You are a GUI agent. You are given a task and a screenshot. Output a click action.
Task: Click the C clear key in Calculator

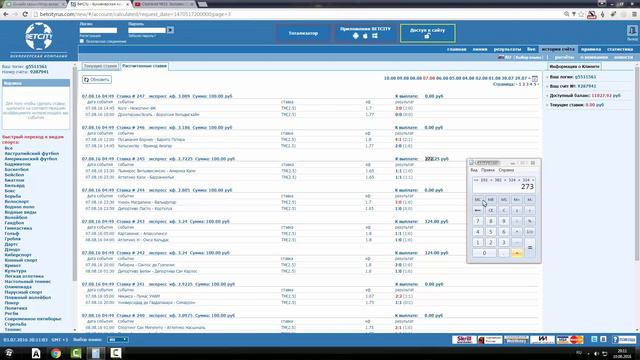(504, 210)
